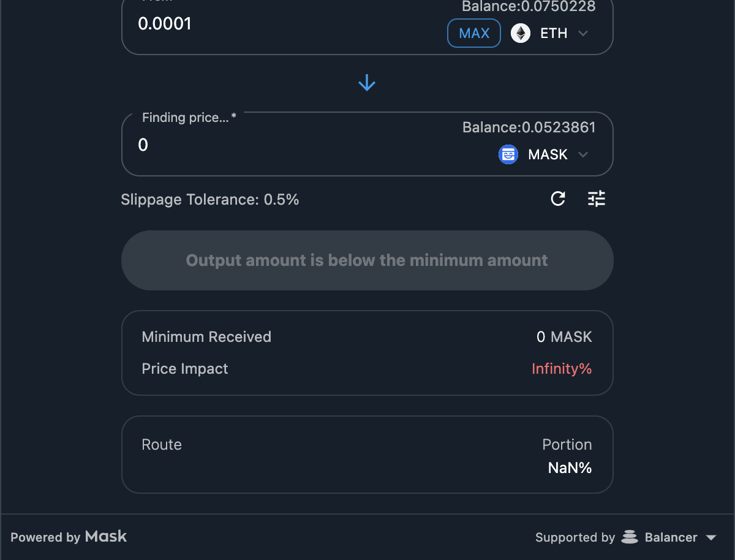The height and width of the screenshot is (560, 735).
Task: Click the Infinity% price impact value
Action: pyautogui.click(x=561, y=369)
